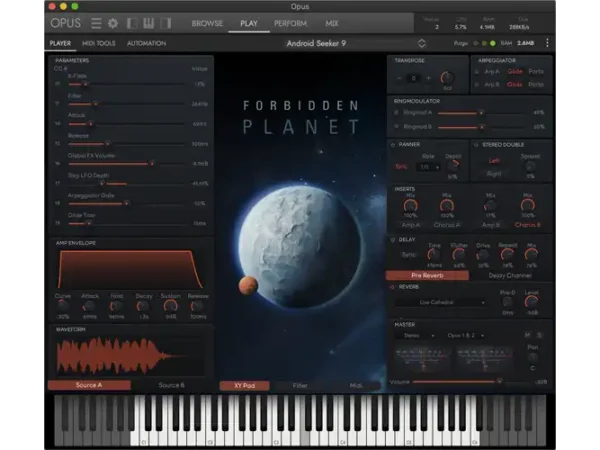Open the instrument selector arrows beside Android Seeker 9
Image resolution: width=600 pixels, height=450 pixels.
coord(422,43)
